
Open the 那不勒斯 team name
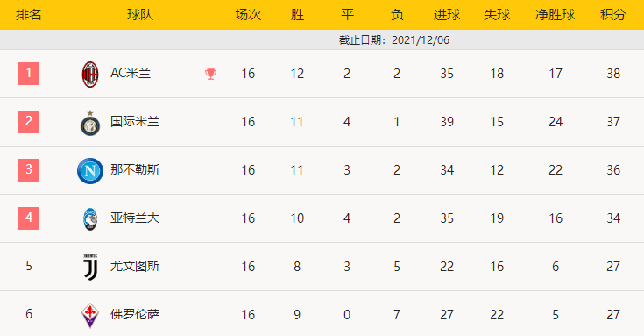click(x=135, y=169)
